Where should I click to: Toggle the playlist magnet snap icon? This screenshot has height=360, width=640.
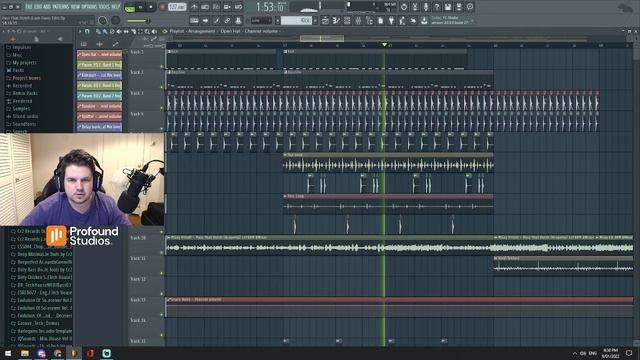(87, 31)
